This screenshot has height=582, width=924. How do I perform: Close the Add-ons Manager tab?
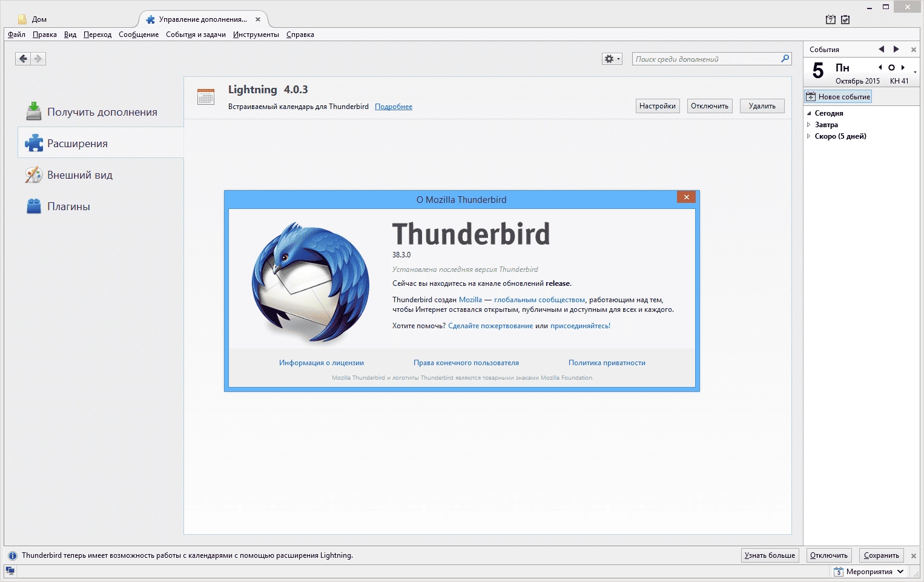[258, 19]
